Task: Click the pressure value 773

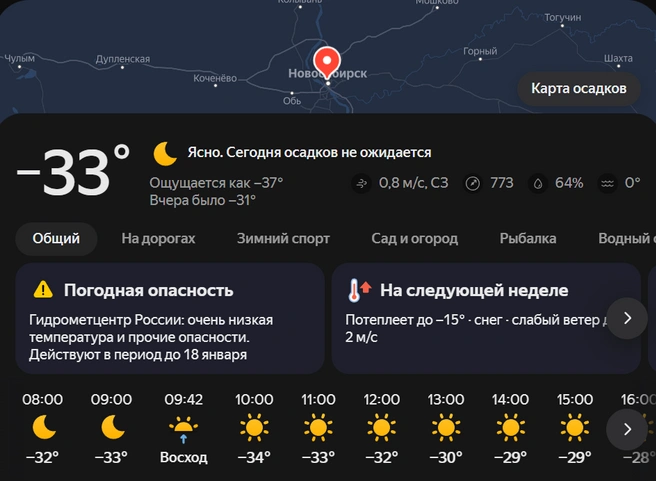Action: 502,183
